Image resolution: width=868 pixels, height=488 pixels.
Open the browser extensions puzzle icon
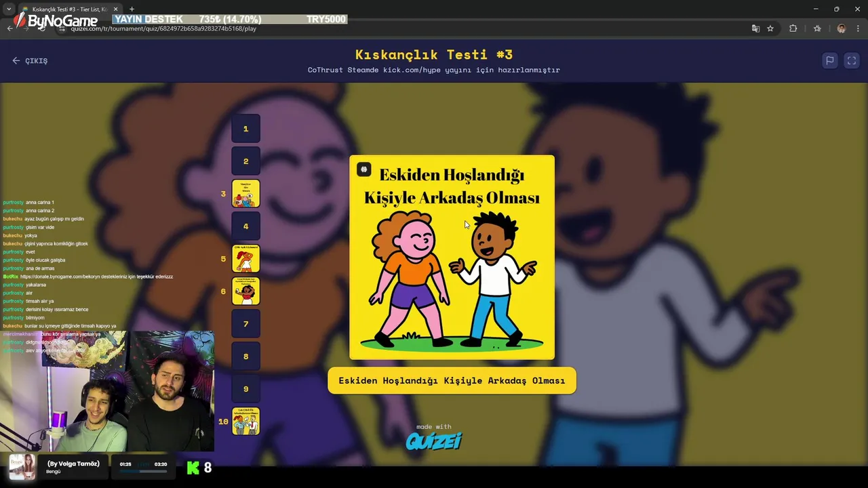pos(793,28)
